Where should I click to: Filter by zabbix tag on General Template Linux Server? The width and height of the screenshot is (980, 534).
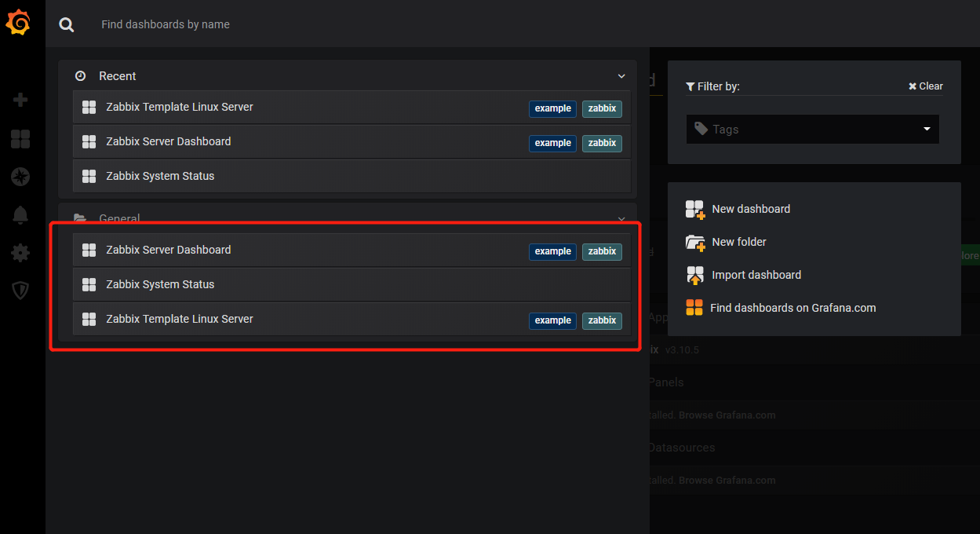(602, 320)
